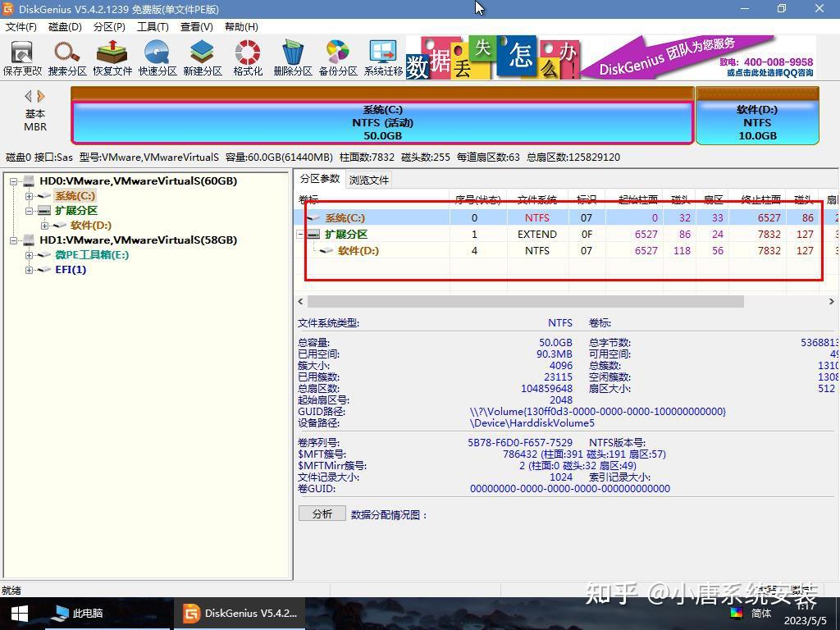Open Backup Partition (备份分区) tool

pos(337,58)
